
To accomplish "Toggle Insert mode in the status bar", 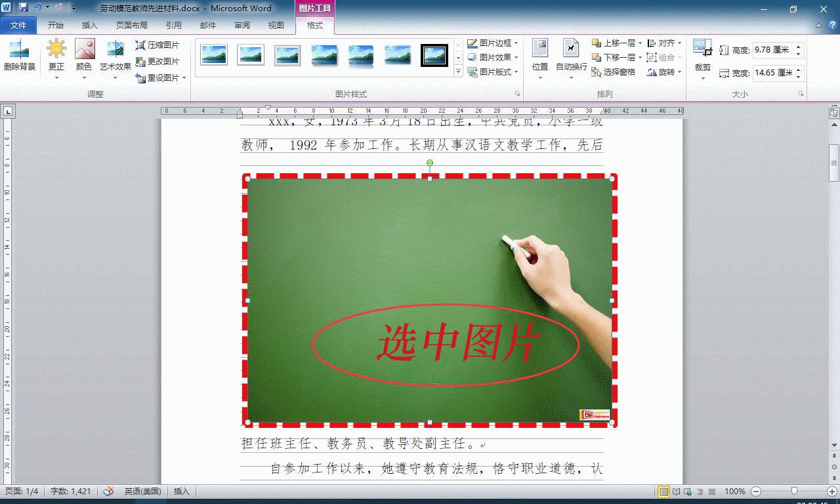I will point(181,491).
